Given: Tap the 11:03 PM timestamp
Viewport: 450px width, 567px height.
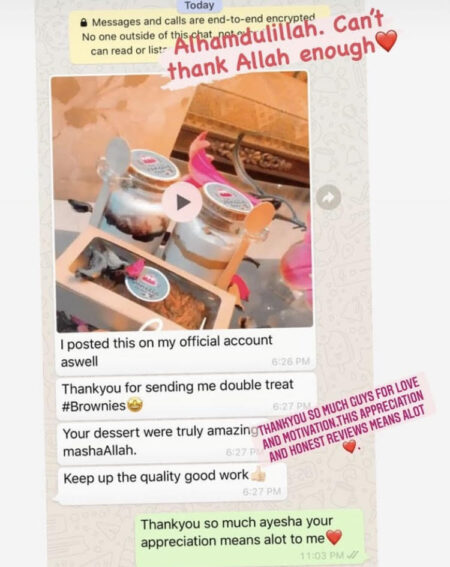Looking at the screenshot, I should 322,555.
